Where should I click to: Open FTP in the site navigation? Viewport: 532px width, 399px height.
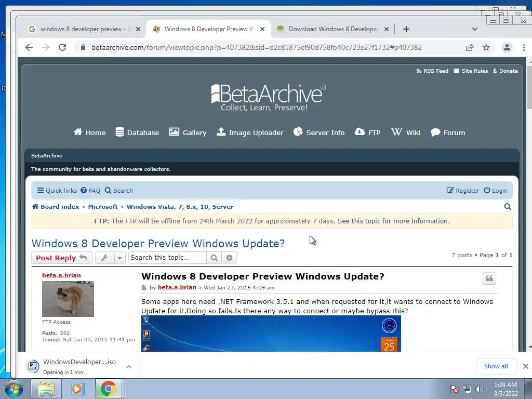pyautogui.click(x=367, y=132)
